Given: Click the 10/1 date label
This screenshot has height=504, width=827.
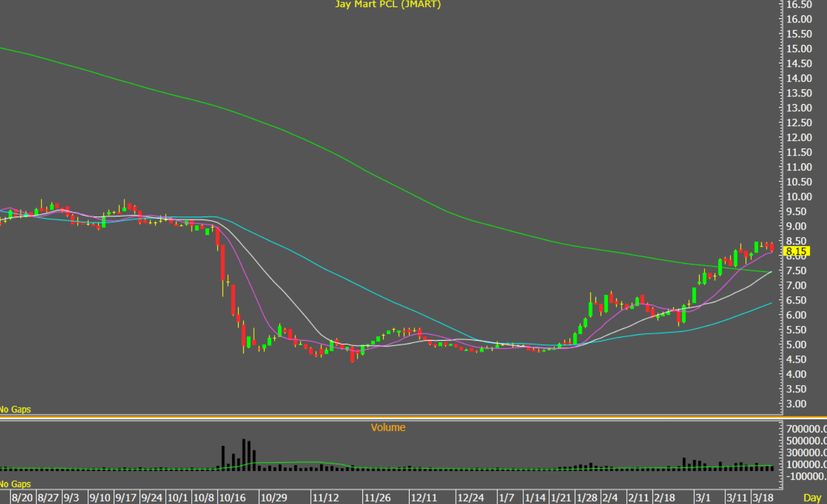Looking at the screenshot, I should (177, 498).
